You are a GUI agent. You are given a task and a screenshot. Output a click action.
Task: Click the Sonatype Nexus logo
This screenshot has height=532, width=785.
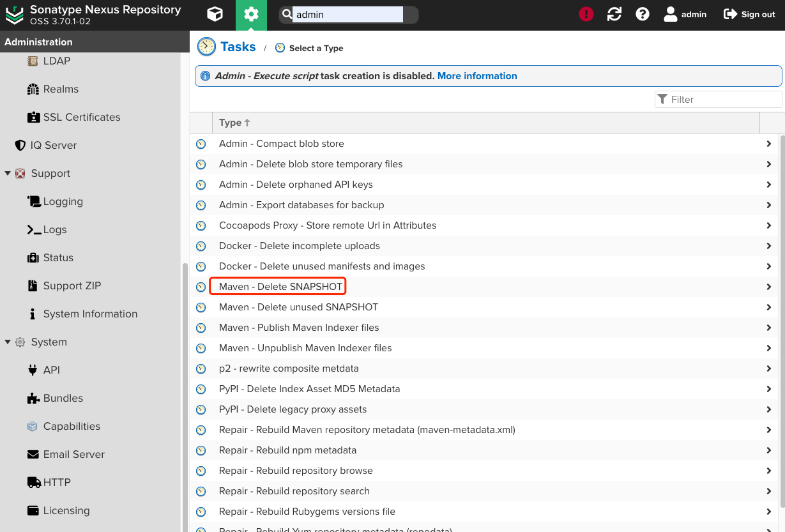14,15
